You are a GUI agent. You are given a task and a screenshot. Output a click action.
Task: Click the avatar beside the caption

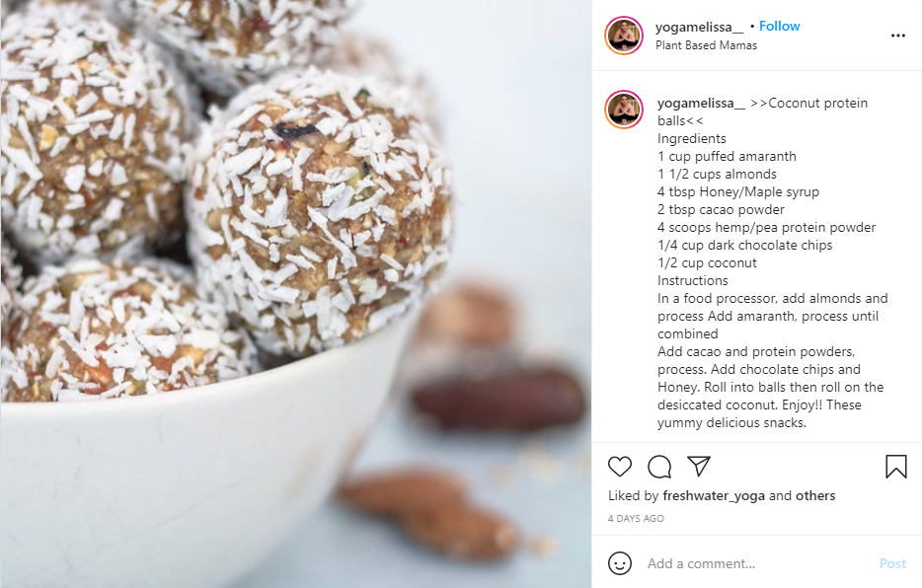(x=624, y=110)
